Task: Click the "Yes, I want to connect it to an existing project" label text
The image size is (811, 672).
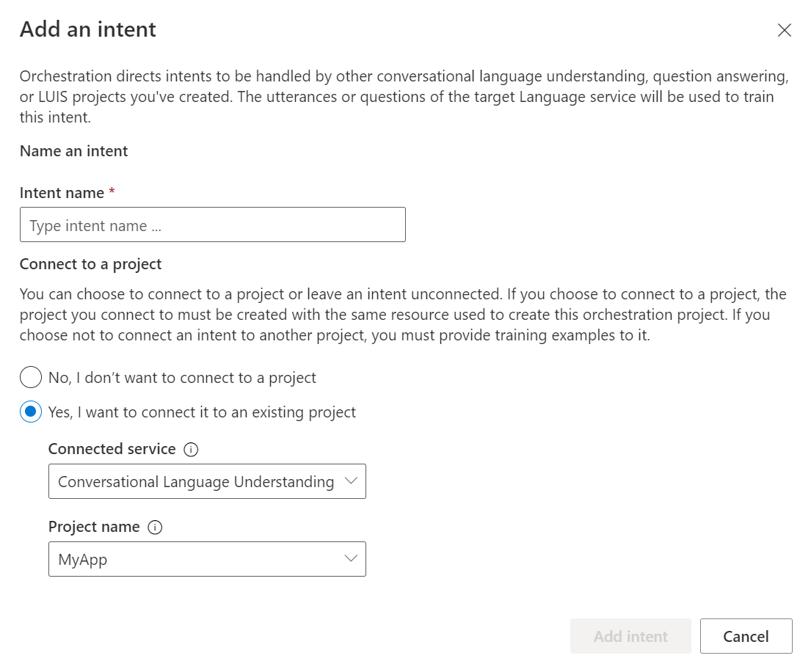Action: pos(202,412)
